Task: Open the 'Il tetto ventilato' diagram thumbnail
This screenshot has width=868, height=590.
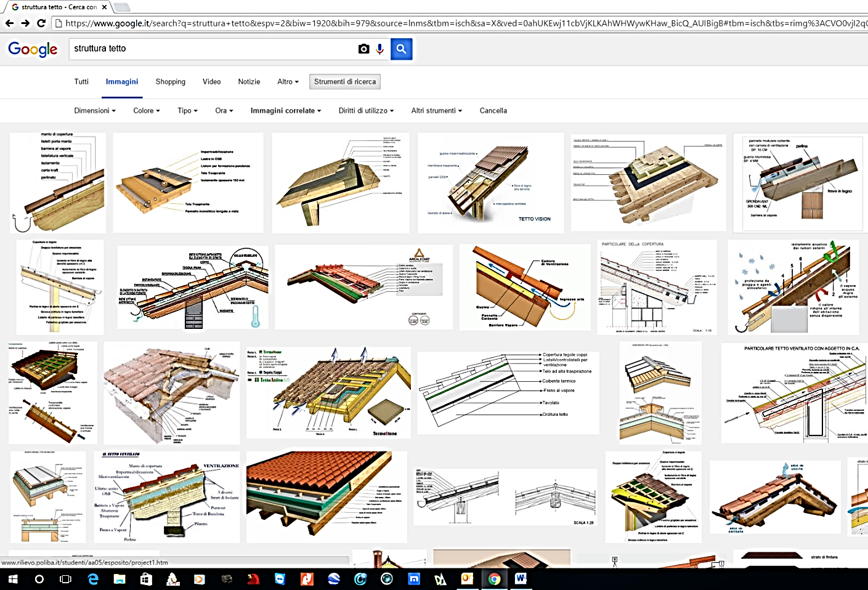Action: 166,497
